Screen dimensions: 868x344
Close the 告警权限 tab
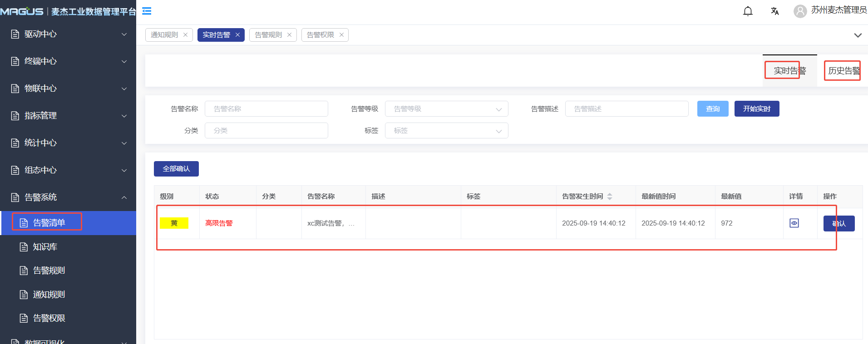(x=341, y=35)
